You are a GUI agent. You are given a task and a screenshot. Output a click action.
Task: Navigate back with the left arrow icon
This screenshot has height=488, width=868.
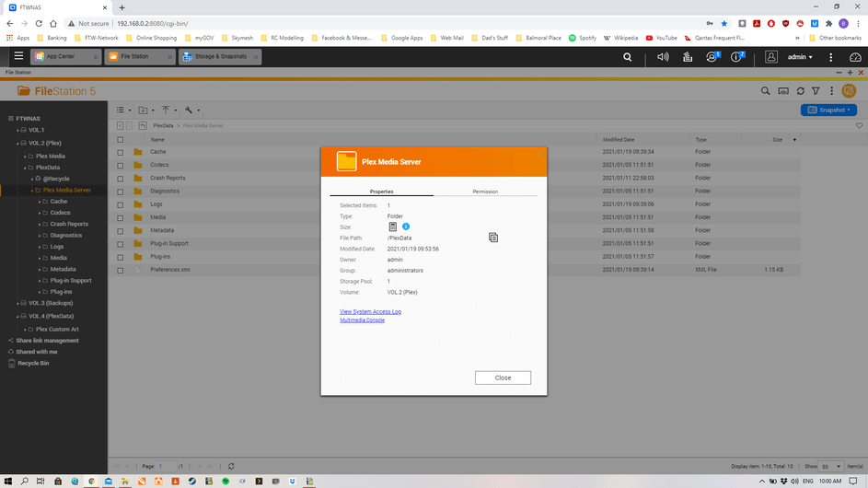click(121, 126)
